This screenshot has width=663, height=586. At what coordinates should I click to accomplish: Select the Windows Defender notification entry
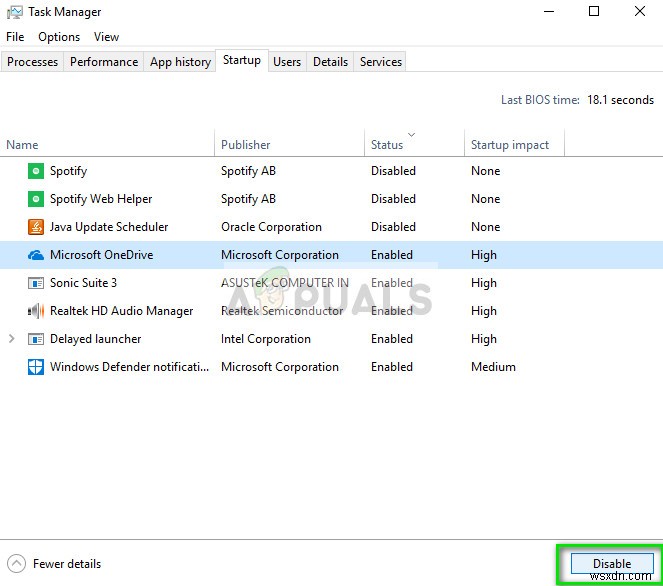tap(129, 367)
